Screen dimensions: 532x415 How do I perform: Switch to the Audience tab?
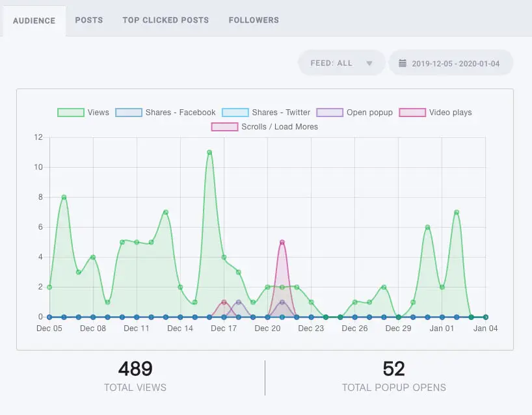click(34, 20)
